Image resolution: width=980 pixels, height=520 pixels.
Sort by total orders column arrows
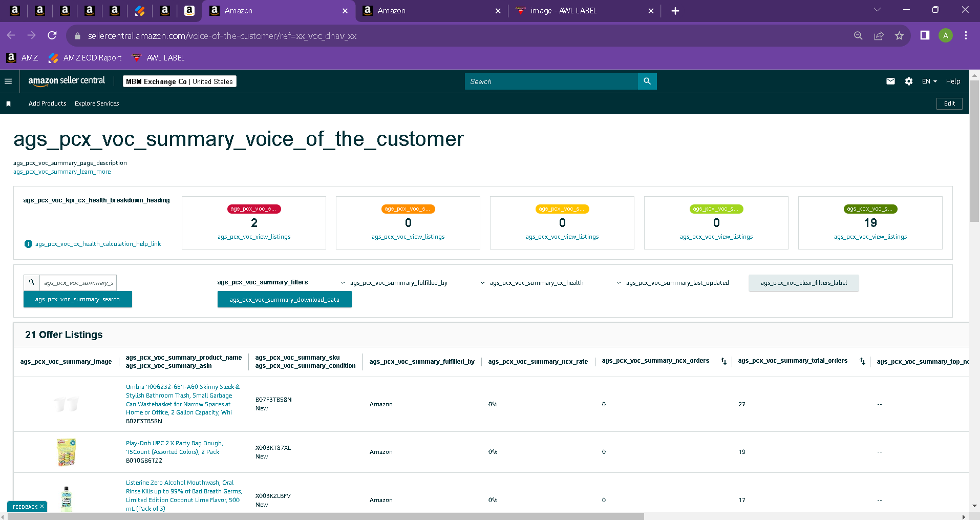(x=862, y=361)
